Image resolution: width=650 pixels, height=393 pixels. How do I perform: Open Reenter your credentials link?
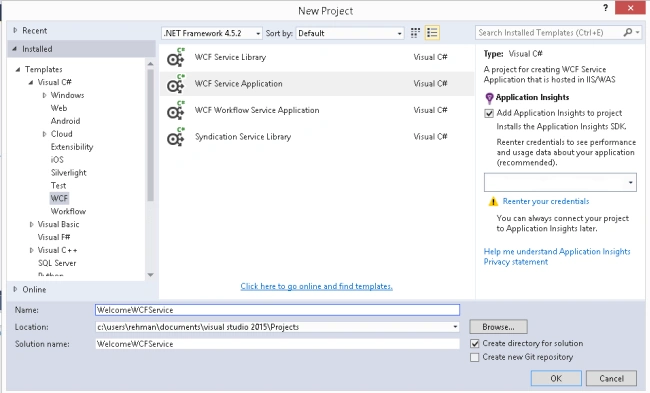coord(546,201)
